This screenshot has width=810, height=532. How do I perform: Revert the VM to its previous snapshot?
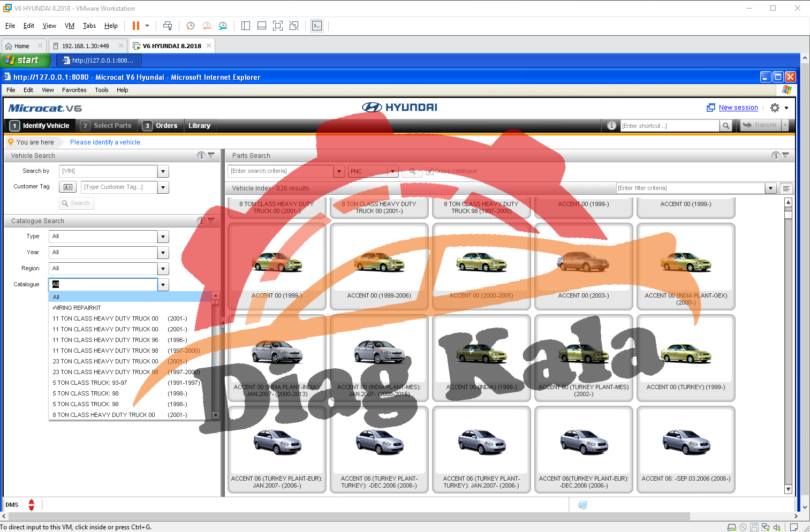pos(207,26)
